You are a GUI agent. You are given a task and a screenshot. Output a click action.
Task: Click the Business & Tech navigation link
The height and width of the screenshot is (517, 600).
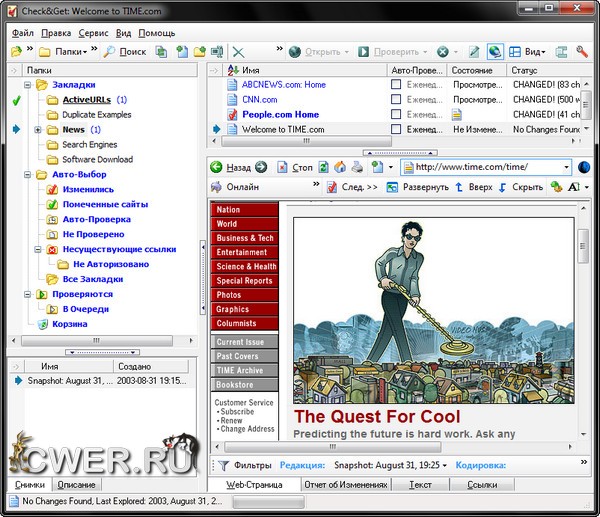(x=245, y=238)
